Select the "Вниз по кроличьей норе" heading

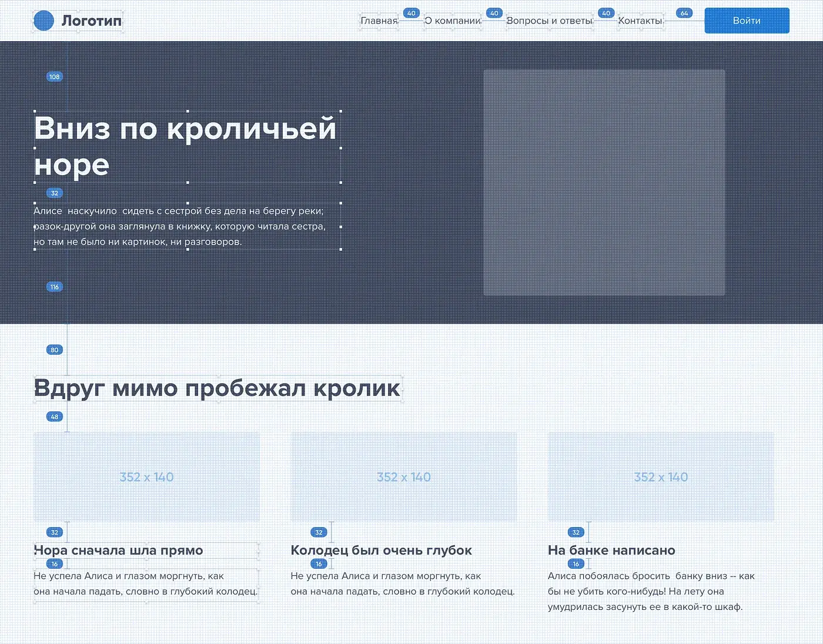[x=185, y=146]
